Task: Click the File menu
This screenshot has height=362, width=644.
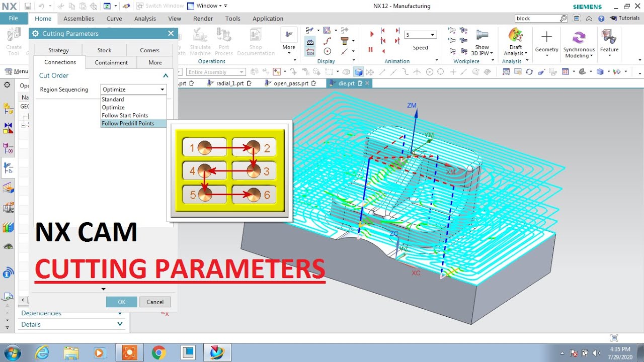Action: 14,18
